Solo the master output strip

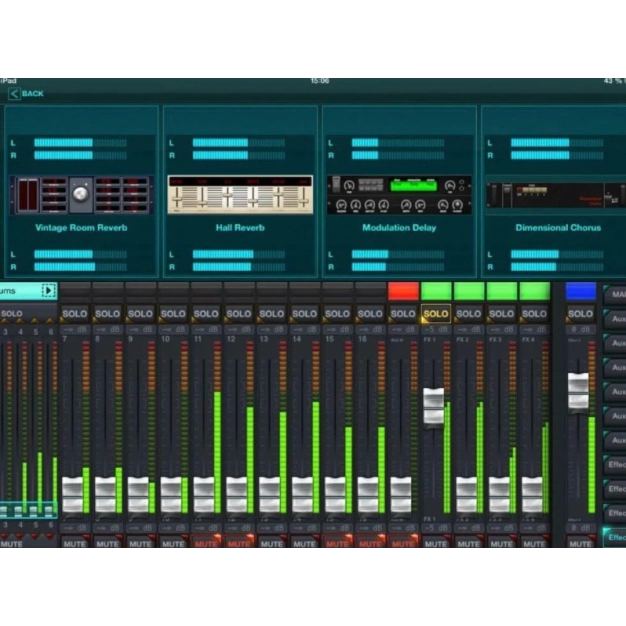[581, 314]
